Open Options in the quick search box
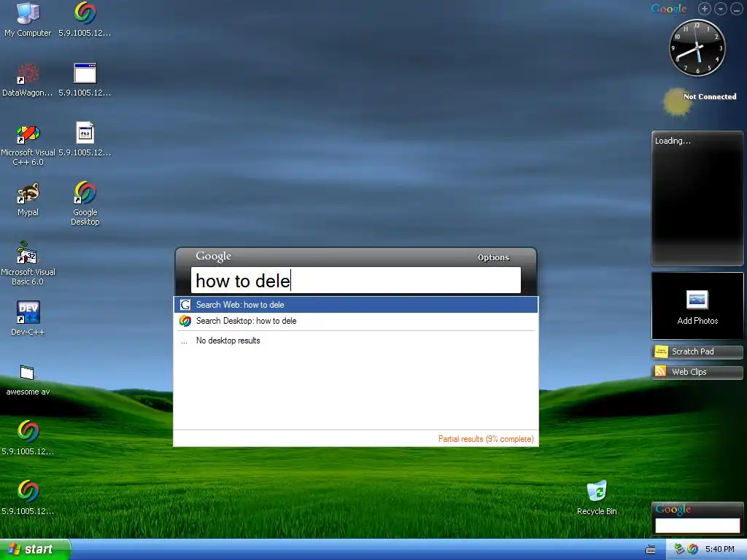747x560 pixels. coord(494,257)
